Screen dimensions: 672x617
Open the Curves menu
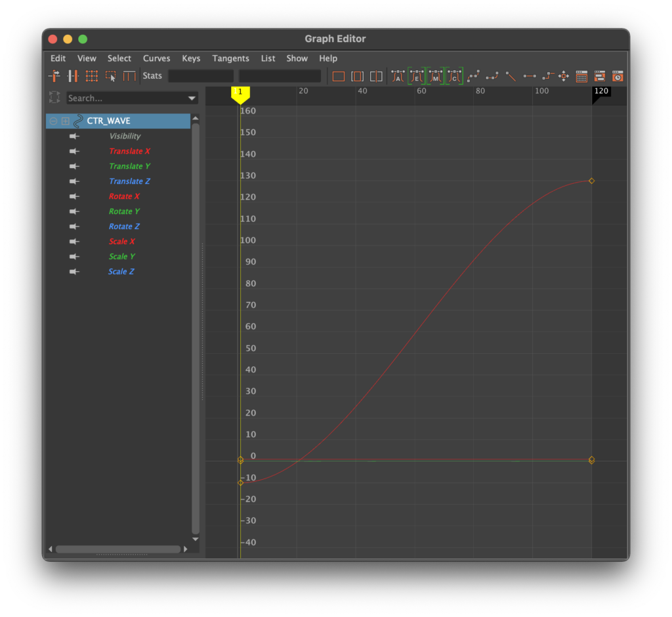pyautogui.click(x=156, y=58)
